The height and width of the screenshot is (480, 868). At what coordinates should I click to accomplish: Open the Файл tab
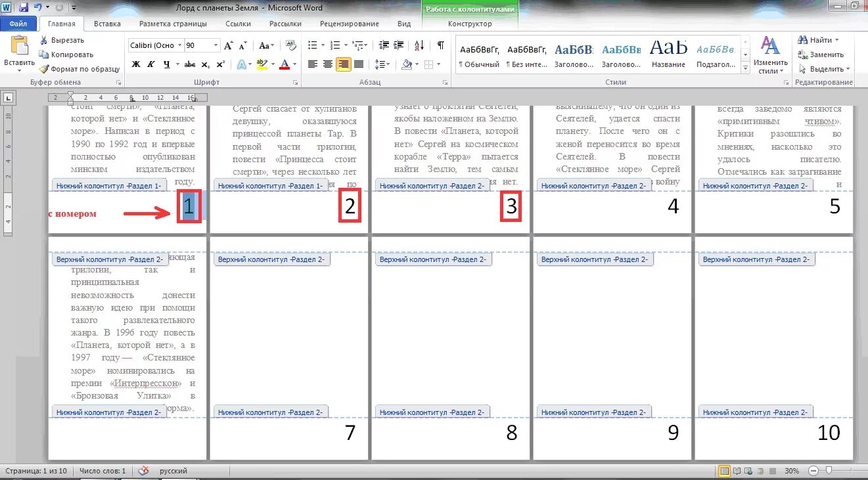18,24
